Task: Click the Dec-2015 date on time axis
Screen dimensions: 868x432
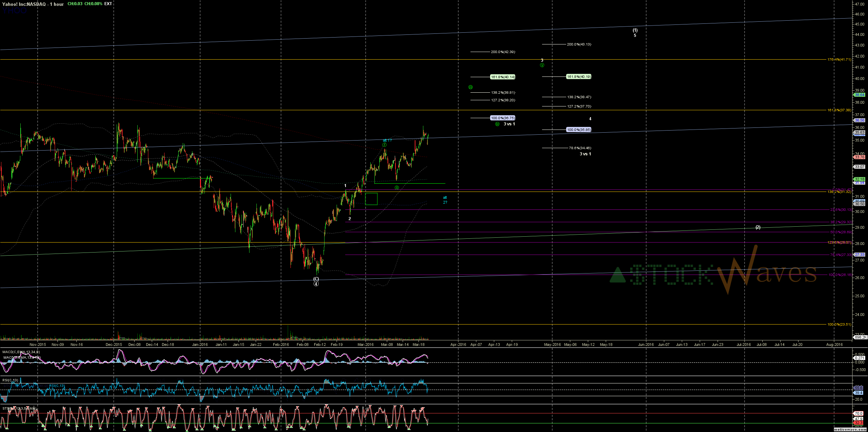Action: (114, 344)
